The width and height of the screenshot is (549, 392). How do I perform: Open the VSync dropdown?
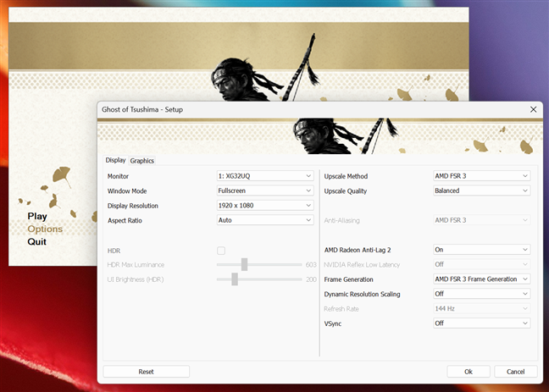coord(482,323)
